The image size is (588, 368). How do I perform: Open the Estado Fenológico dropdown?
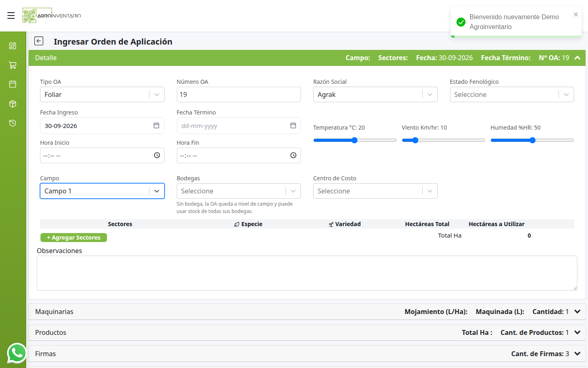point(512,94)
